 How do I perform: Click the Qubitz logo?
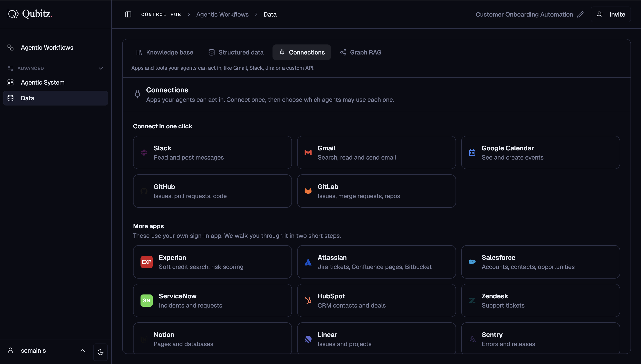30,14
